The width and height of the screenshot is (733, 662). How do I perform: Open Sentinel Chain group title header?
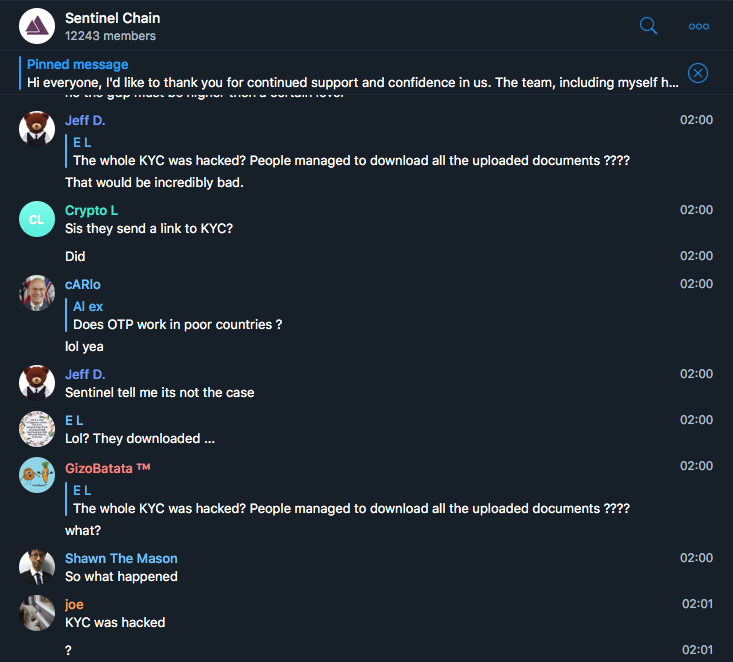[112, 18]
